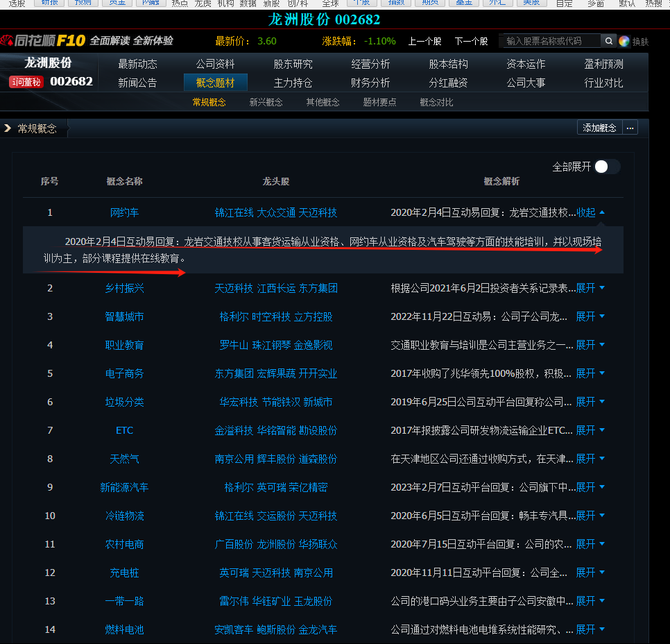Viewport: 670px width, 644px height.
Task: Open the 职业教育 concept link
Action: 124,345
